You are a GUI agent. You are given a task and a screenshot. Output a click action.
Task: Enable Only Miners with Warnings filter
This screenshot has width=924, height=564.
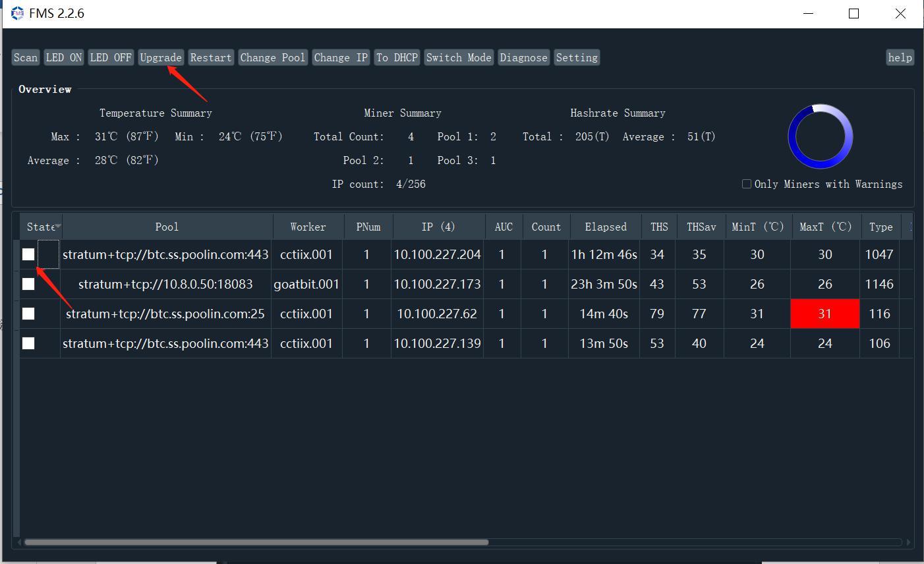[746, 184]
